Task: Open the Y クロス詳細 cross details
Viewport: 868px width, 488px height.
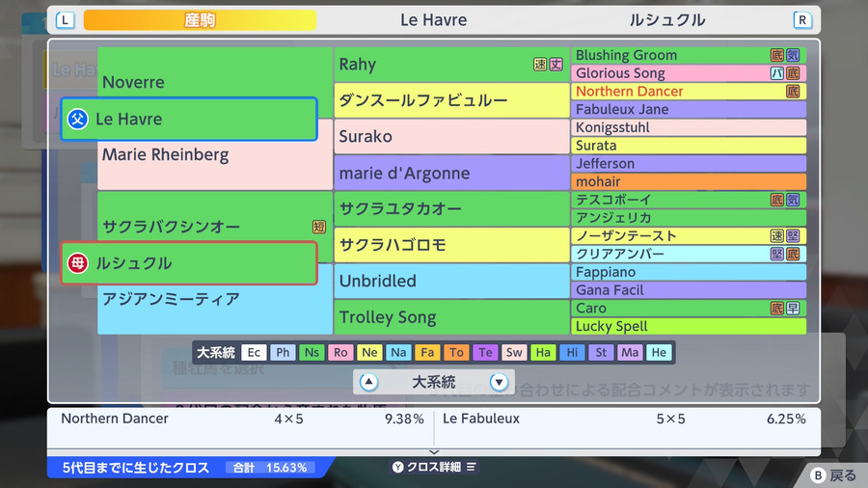Action: [434, 467]
